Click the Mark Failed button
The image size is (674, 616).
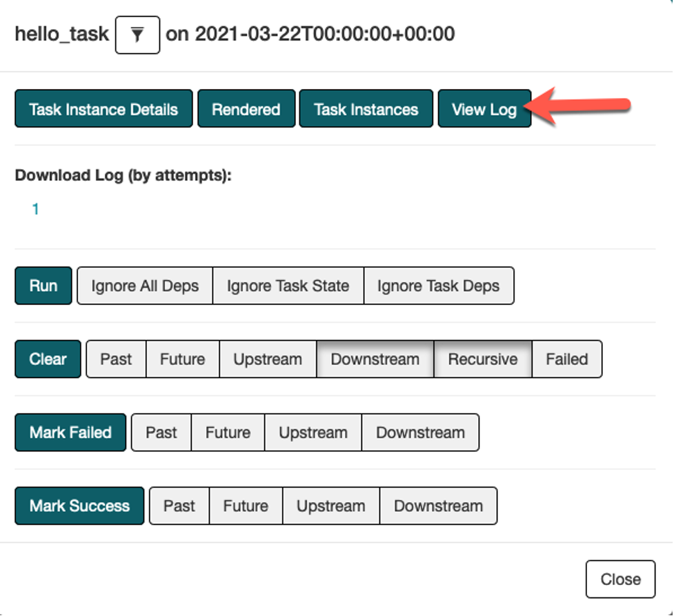[x=70, y=433]
